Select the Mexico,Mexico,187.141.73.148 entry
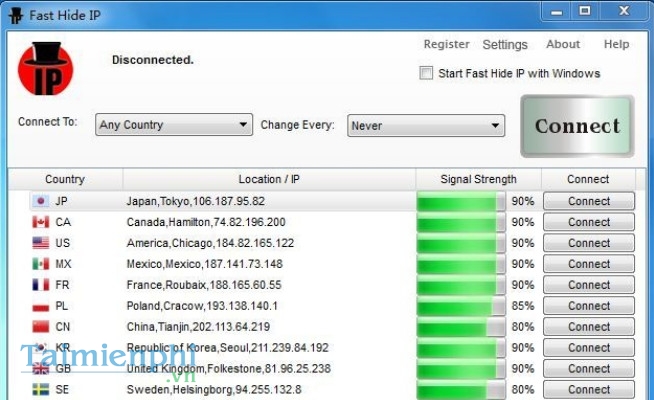This screenshot has height=400, width=654. pos(205,264)
